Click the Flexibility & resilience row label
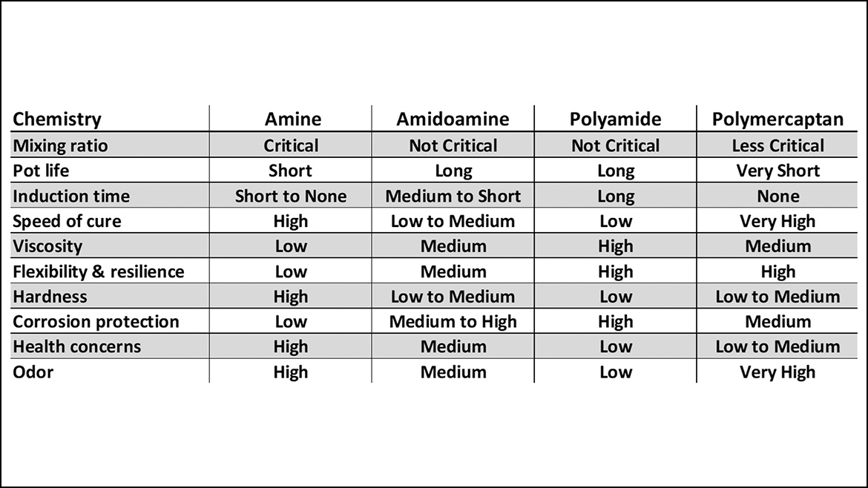 99,271
